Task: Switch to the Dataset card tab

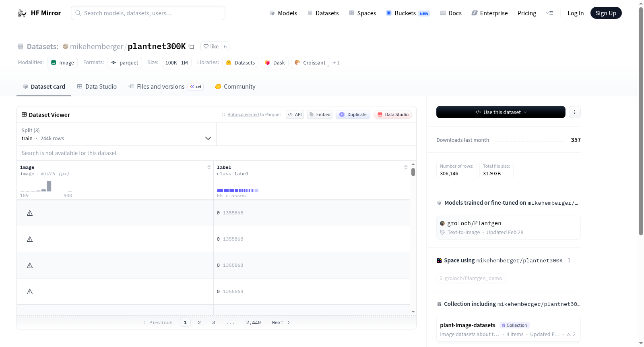Action: pyautogui.click(x=44, y=87)
